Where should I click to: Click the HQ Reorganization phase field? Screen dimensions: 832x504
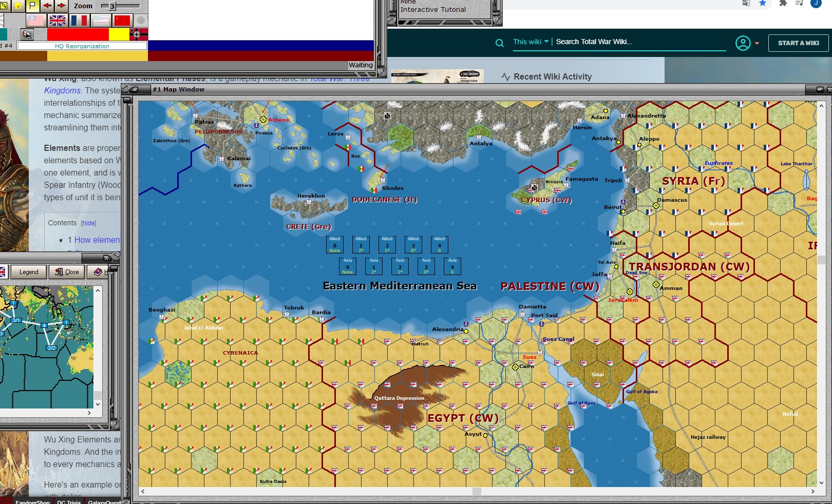[82, 46]
